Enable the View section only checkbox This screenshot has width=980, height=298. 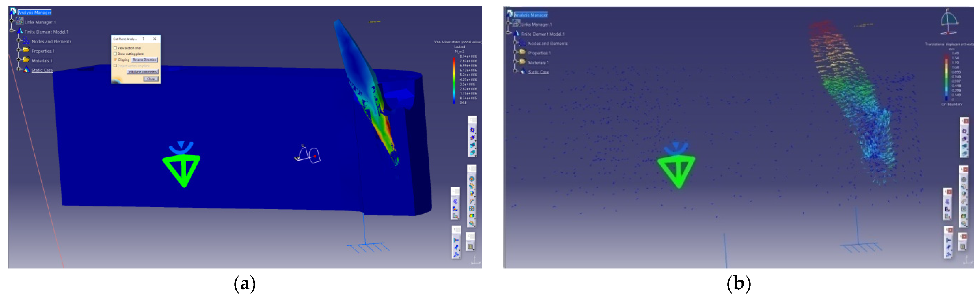[115, 48]
